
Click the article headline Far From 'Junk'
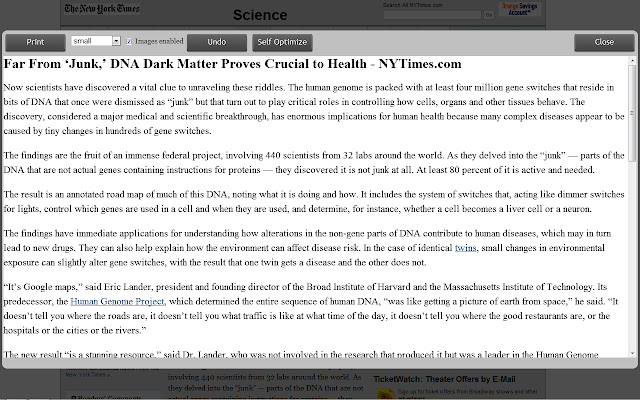click(x=233, y=64)
